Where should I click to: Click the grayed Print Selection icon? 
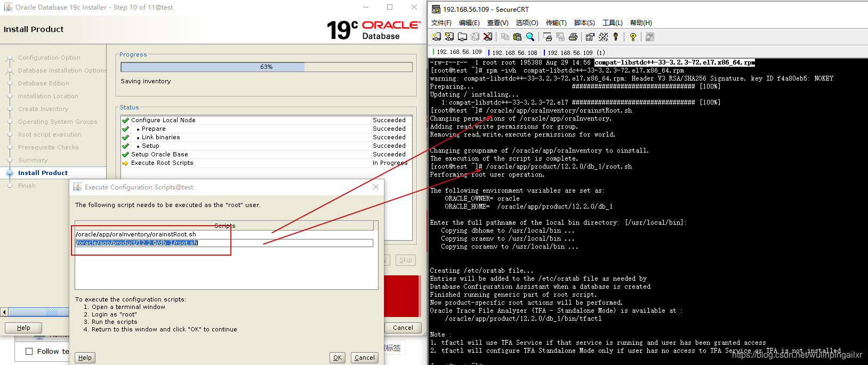click(x=560, y=37)
